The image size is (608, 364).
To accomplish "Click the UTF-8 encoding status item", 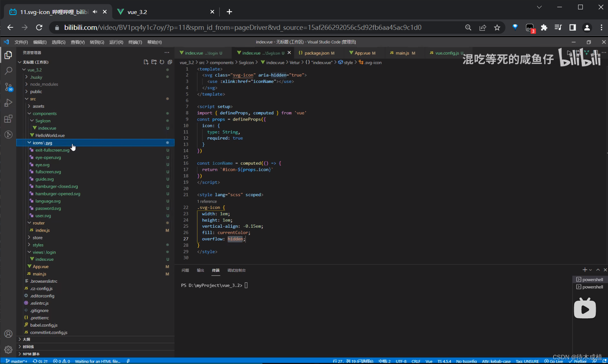I will tap(401, 361).
